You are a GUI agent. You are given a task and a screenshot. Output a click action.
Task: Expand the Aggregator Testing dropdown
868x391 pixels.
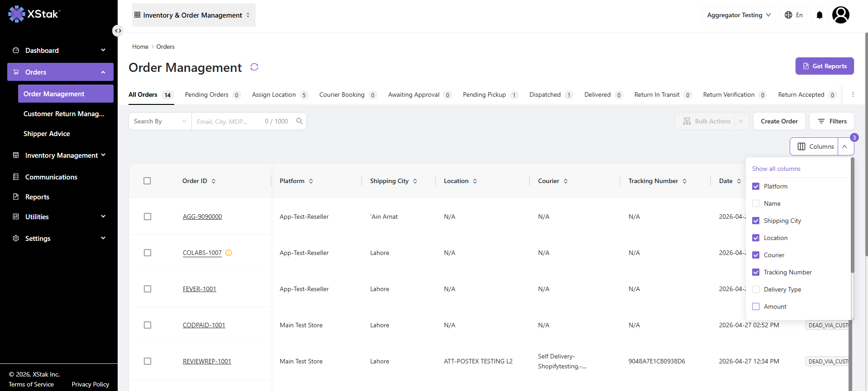pos(739,15)
